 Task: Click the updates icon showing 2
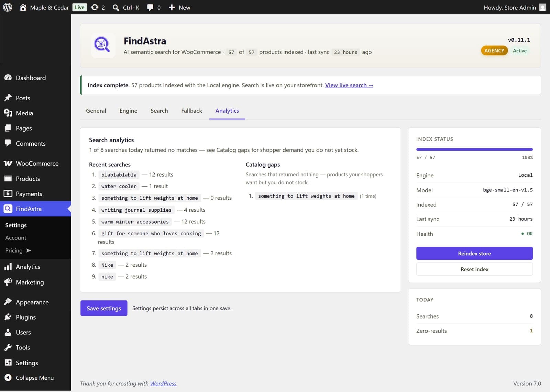(x=95, y=7)
